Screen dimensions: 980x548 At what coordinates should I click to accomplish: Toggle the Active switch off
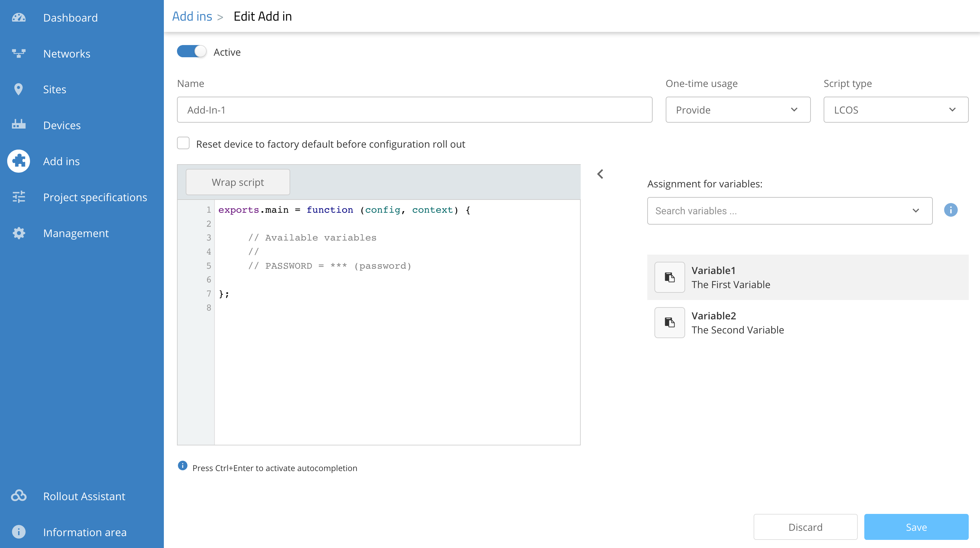click(191, 51)
